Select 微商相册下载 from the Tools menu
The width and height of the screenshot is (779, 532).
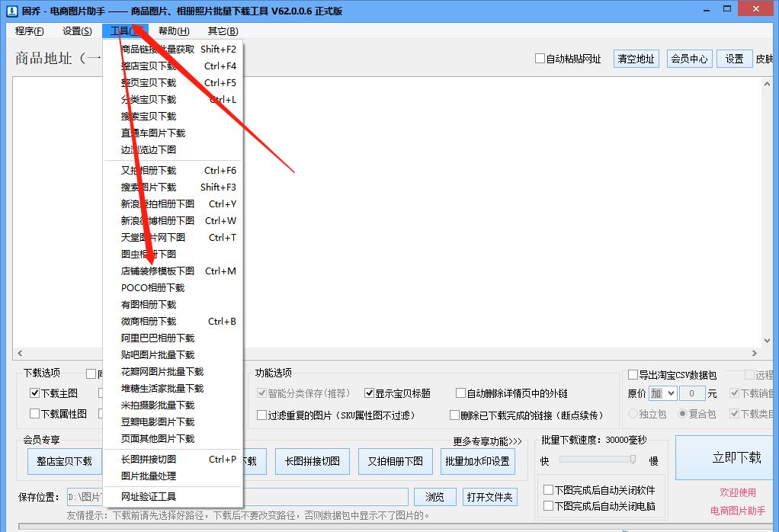[150, 321]
